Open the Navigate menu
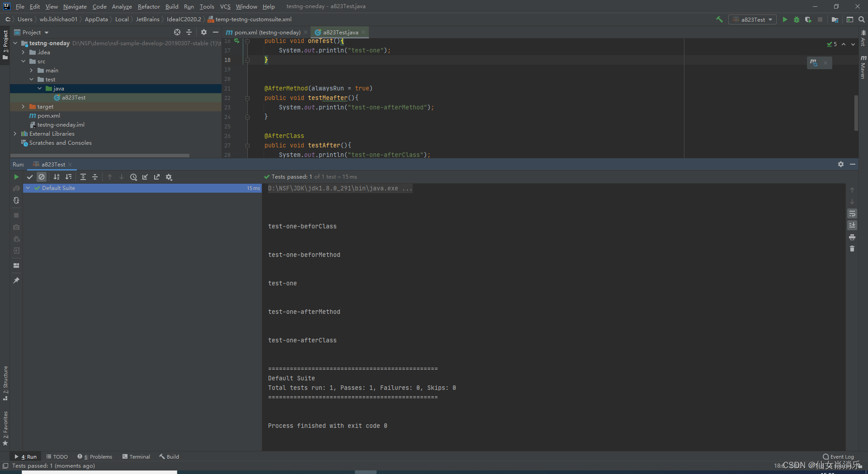The image size is (868, 474). pyautogui.click(x=75, y=6)
